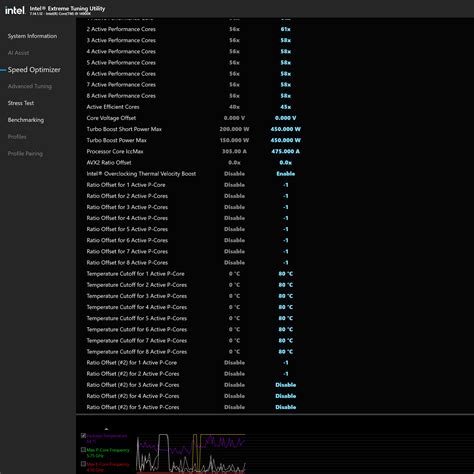Select Speed Optimizer in the sidebar
The image size is (474, 474).
click(34, 70)
